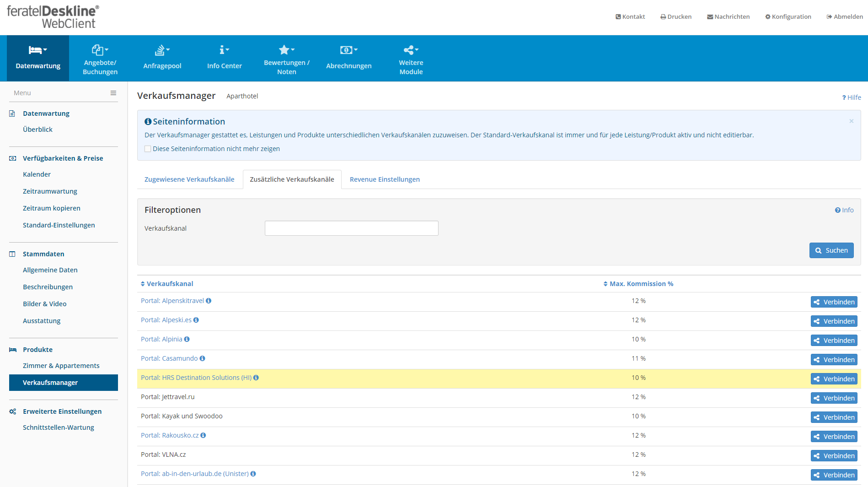
Task: Click info icon next to HRS Destination Solutions
Action: tap(256, 378)
